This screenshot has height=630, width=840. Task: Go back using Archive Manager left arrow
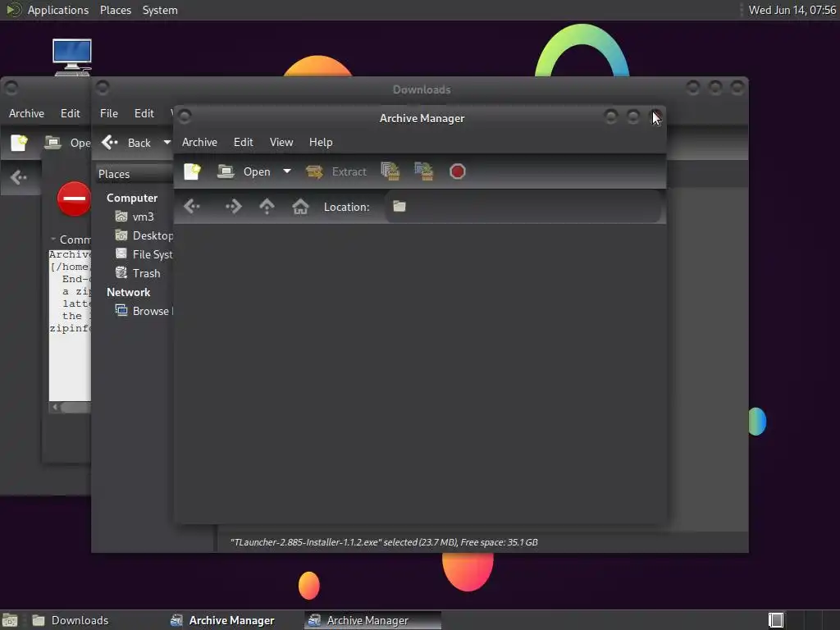click(x=192, y=207)
